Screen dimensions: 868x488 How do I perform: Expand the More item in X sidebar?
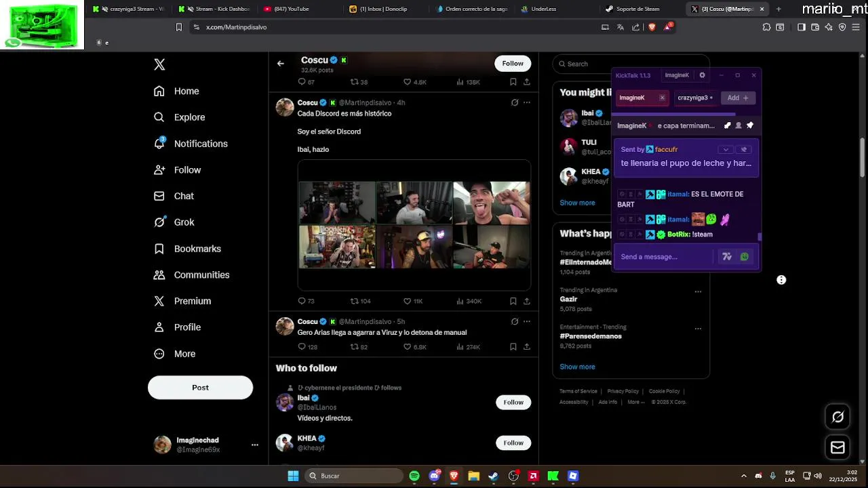[175, 354]
